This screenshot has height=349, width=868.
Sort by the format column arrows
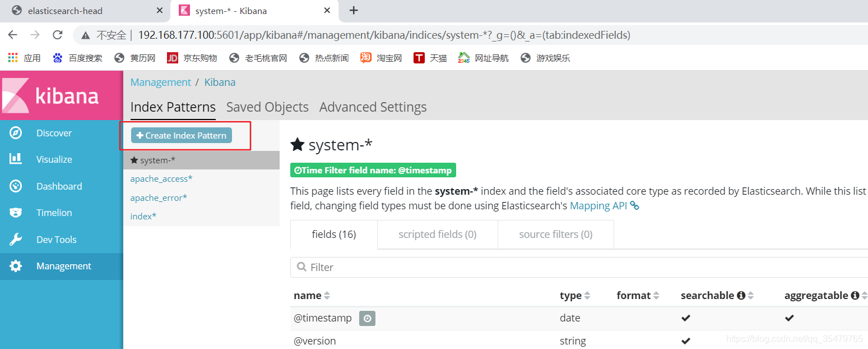point(656,296)
